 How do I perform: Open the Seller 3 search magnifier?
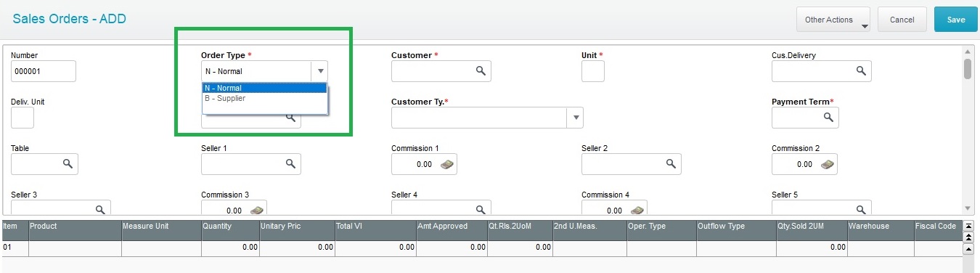point(99,209)
